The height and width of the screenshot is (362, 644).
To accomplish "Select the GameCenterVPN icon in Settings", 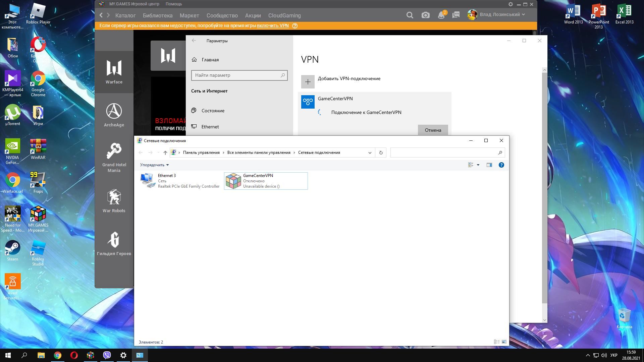I will tap(308, 102).
